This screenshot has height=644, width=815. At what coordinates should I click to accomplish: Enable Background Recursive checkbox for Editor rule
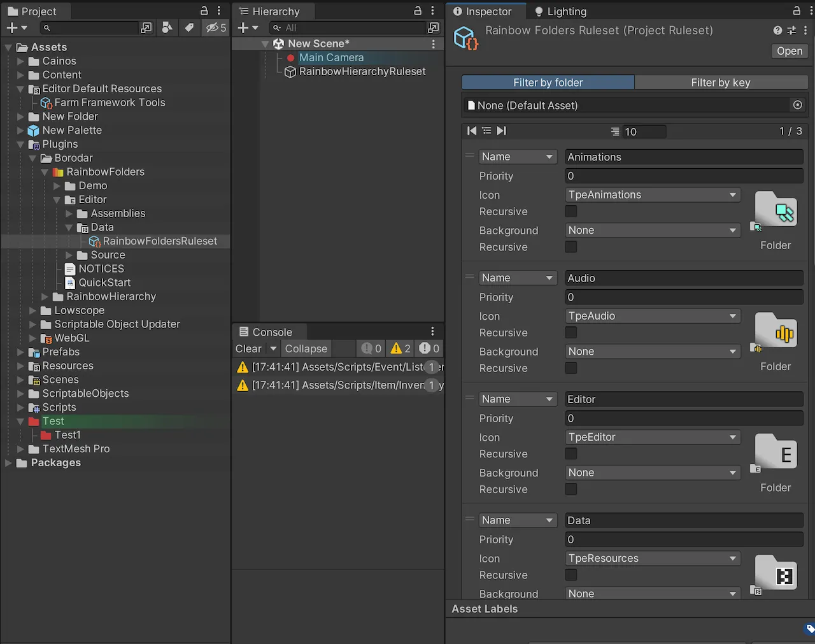coord(571,489)
